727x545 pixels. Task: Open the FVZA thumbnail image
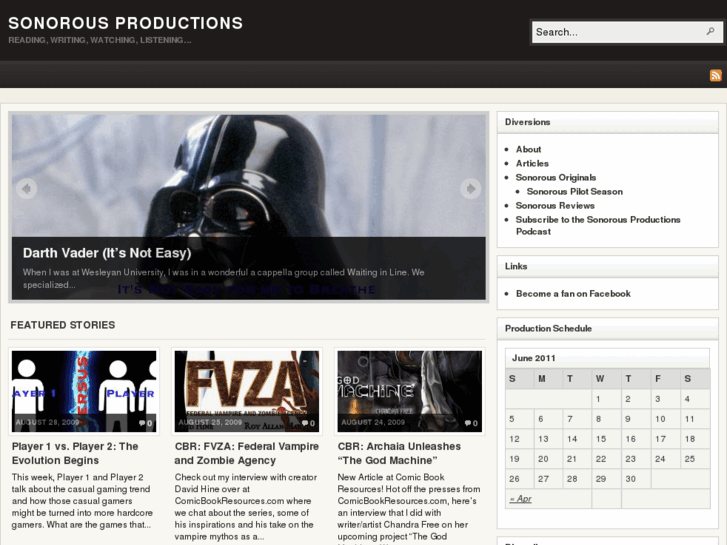(247, 391)
